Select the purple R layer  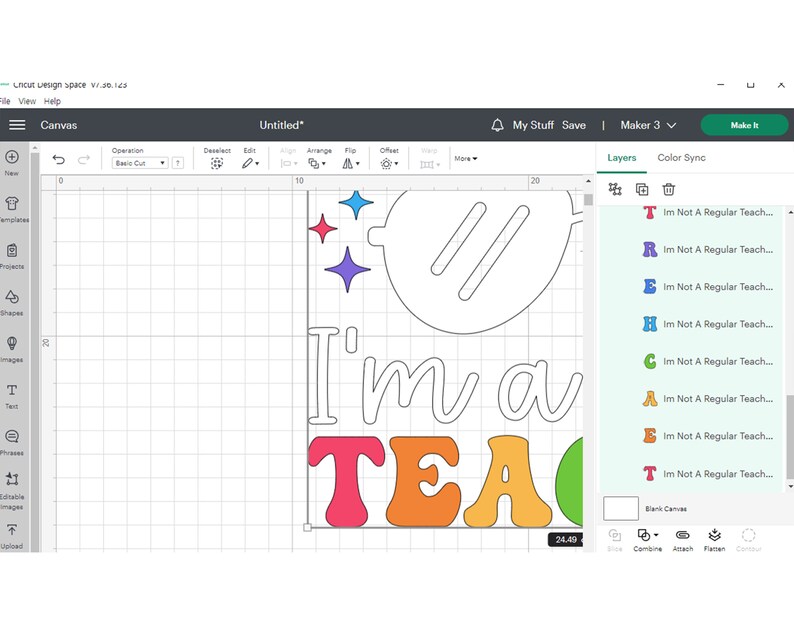[x=691, y=250]
